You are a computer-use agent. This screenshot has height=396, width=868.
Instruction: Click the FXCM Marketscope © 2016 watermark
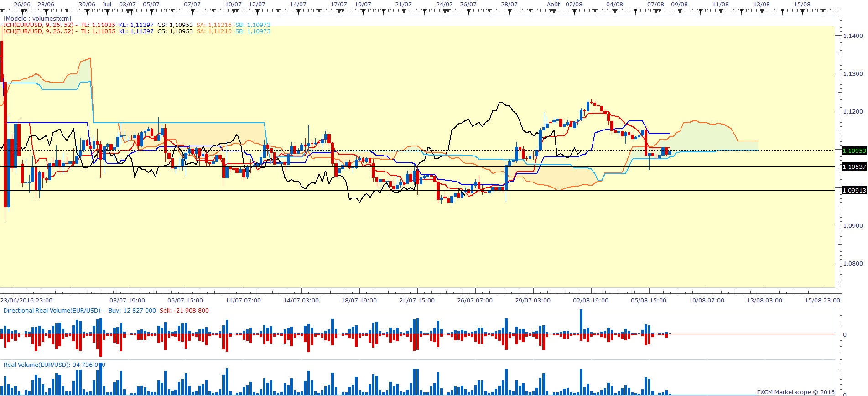pos(795,392)
